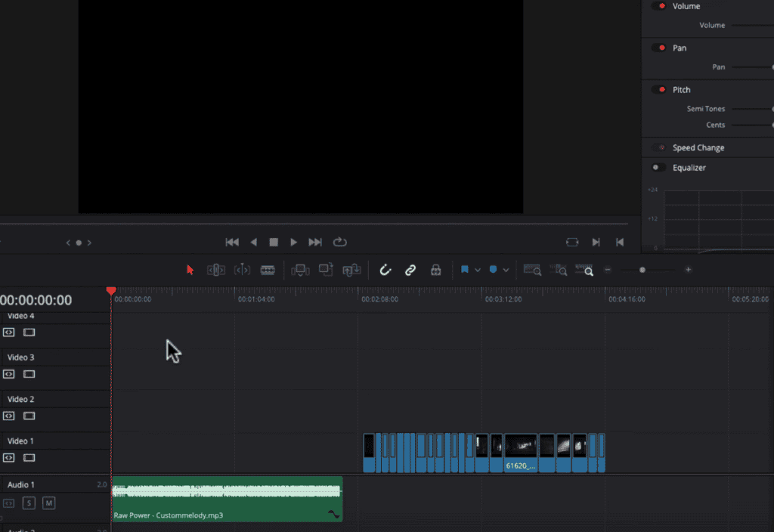Open the marker color dropdown arrow
Screen dimensions: 774x532
pos(506,270)
